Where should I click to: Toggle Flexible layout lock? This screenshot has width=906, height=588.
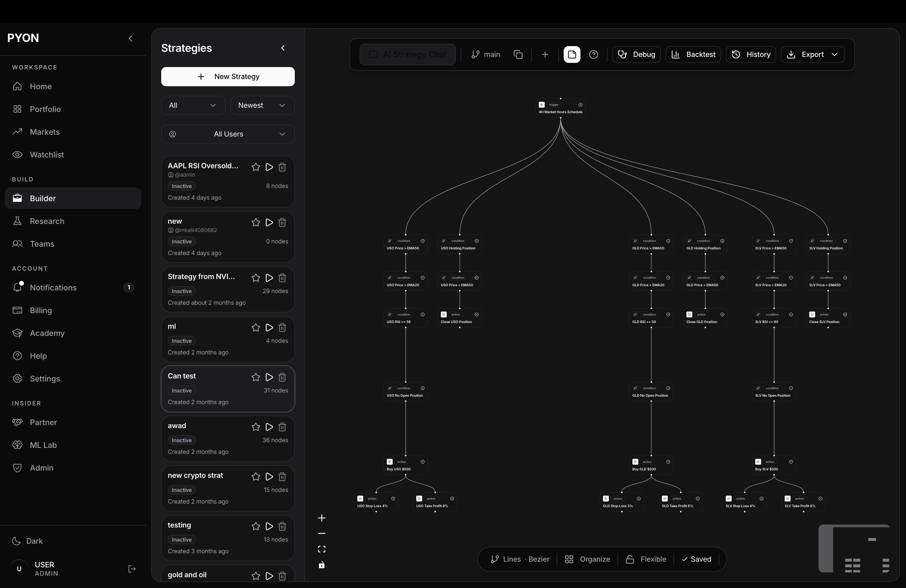[646, 559]
